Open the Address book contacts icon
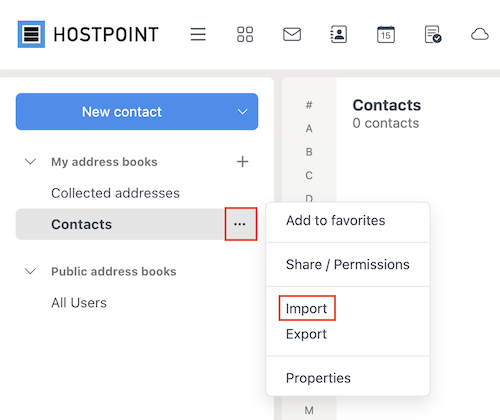 click(339, 34)
